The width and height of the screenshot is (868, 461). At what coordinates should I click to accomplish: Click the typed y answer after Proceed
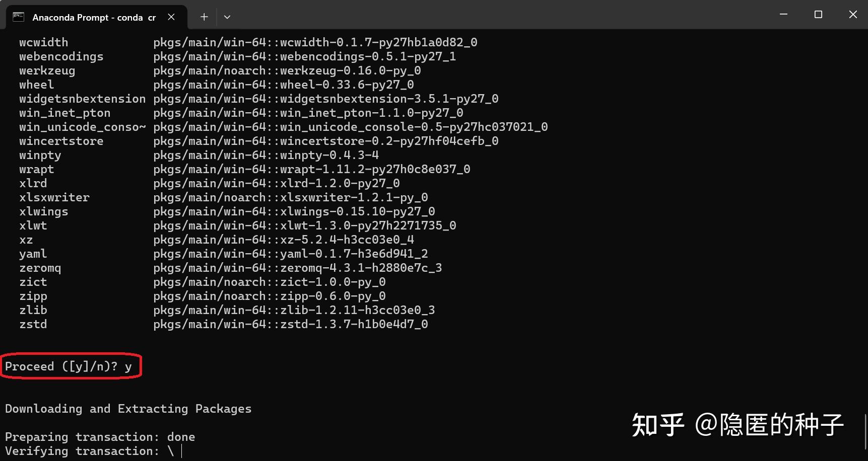pyautogui.click(x=130, y=366)
